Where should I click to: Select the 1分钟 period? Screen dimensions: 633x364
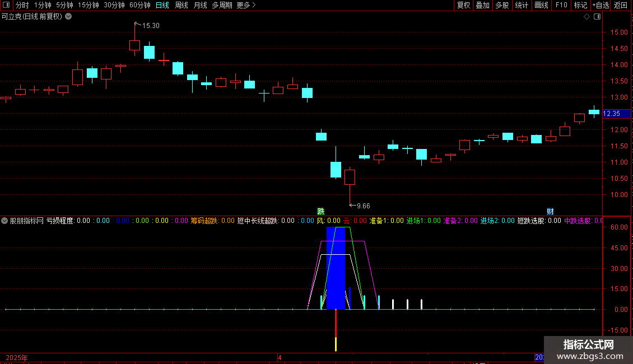point(43,5)
